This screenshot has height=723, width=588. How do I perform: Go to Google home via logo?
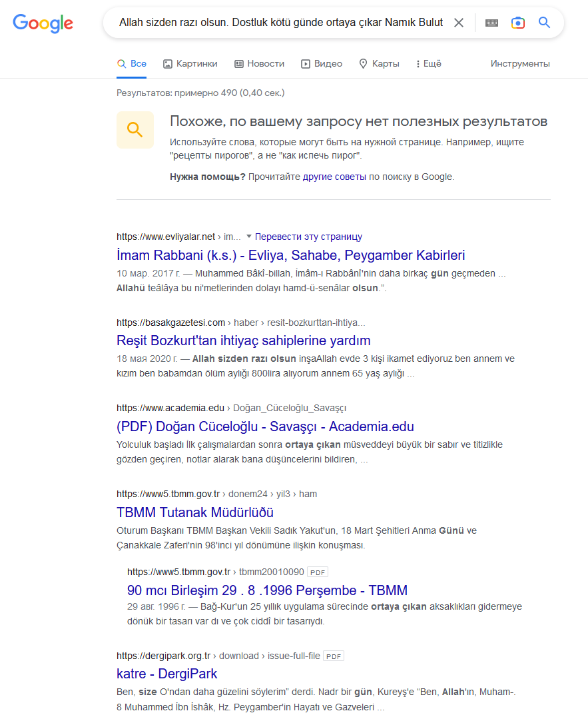coord(43,23)
